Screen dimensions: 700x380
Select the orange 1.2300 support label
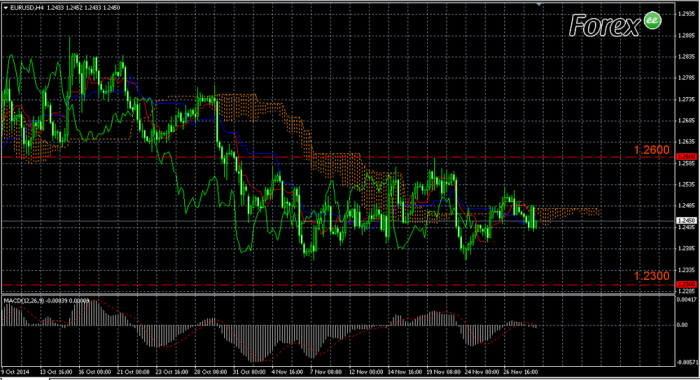[651, 276]
